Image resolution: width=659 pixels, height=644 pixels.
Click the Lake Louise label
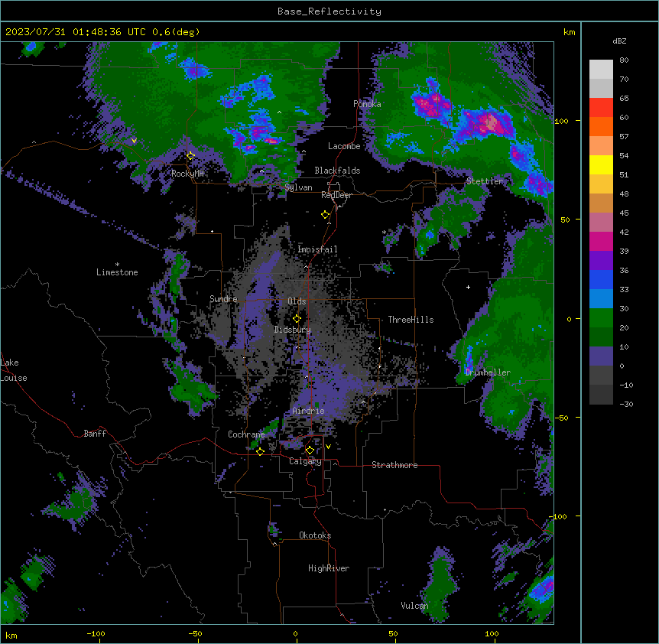(14, 370)
